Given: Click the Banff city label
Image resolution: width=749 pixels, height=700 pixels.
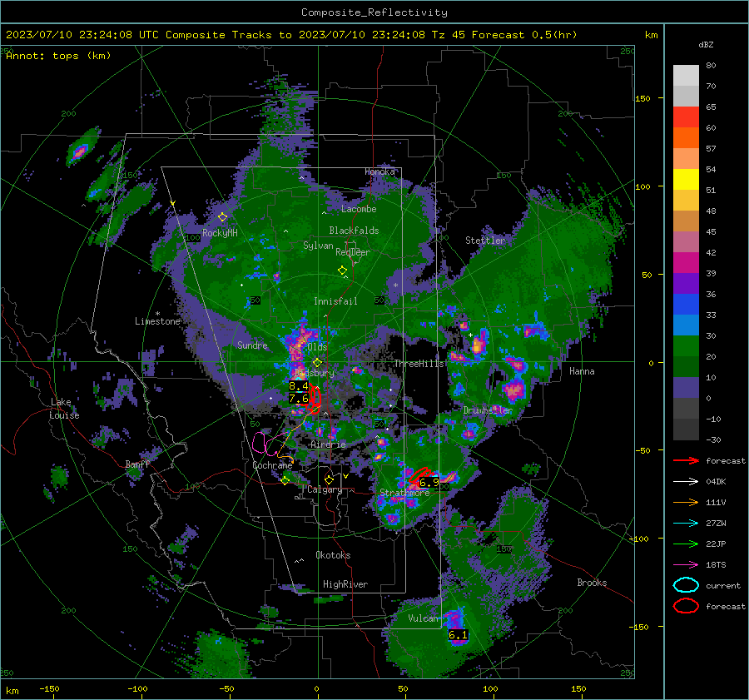Looking at the screenshot, I should point(137,464).
